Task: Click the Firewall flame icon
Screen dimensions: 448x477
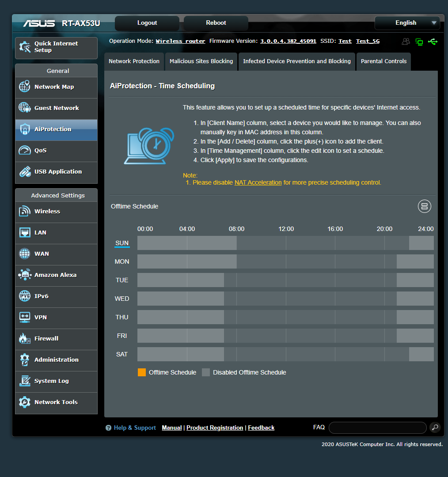Action: pos(26,339)
